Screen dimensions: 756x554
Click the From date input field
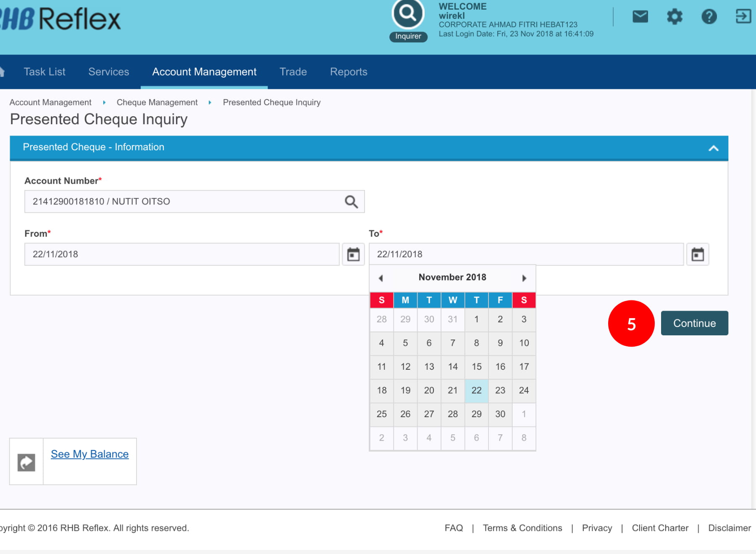(x=181, y=254)
